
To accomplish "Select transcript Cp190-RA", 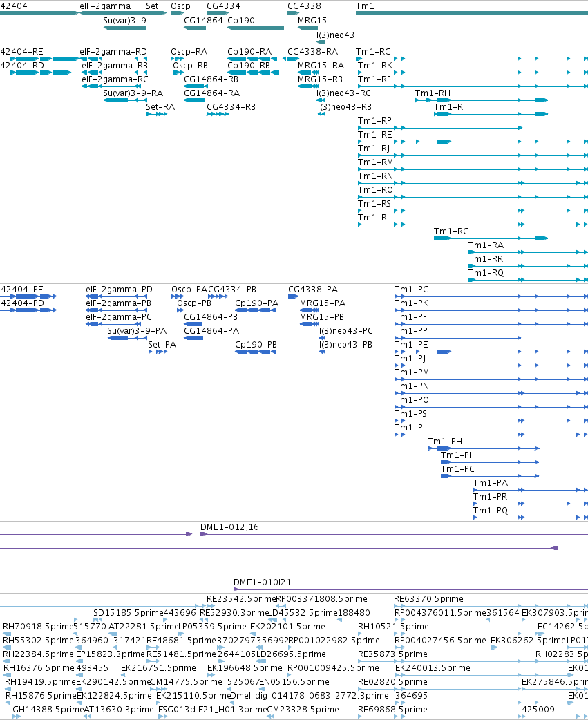I will pyautogui.click(x=249, y=51).
